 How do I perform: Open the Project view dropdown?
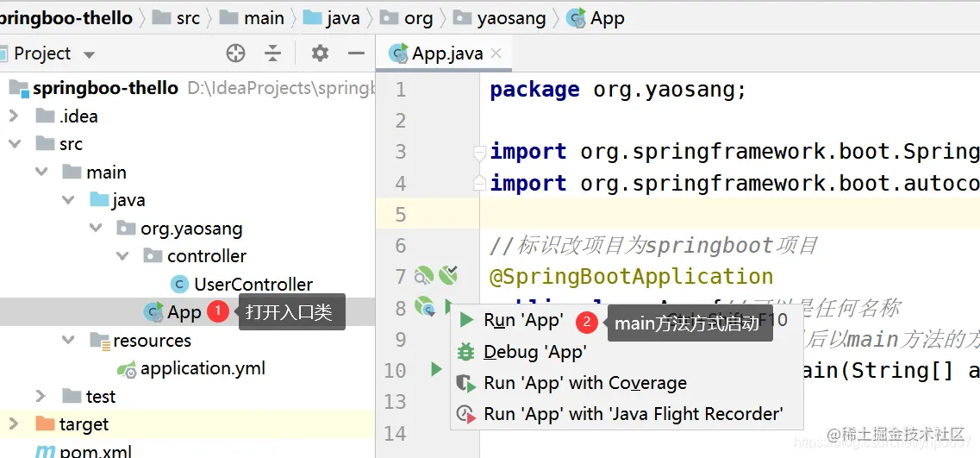pos(89,55)
